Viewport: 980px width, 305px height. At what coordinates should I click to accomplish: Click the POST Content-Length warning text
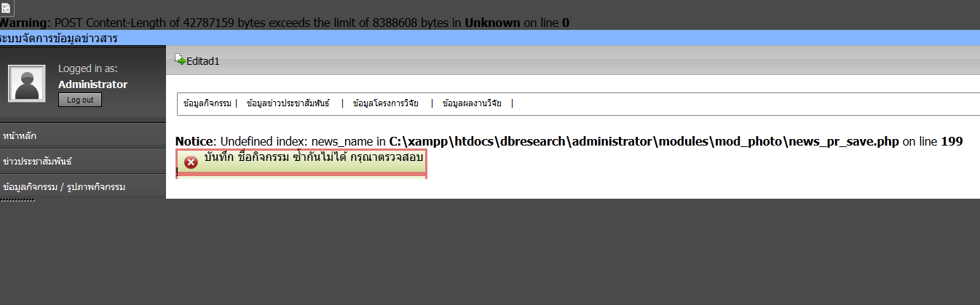(285, 23)
